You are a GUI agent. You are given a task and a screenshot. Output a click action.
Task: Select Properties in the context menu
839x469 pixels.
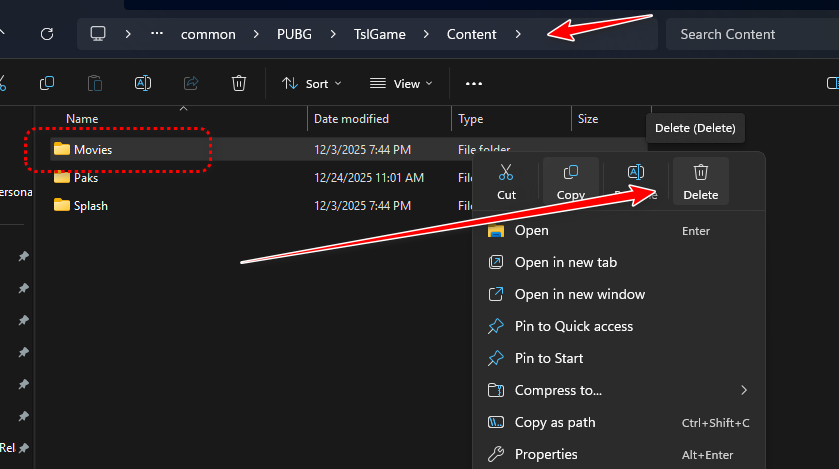pyautogui.click(x=619, y=455)
